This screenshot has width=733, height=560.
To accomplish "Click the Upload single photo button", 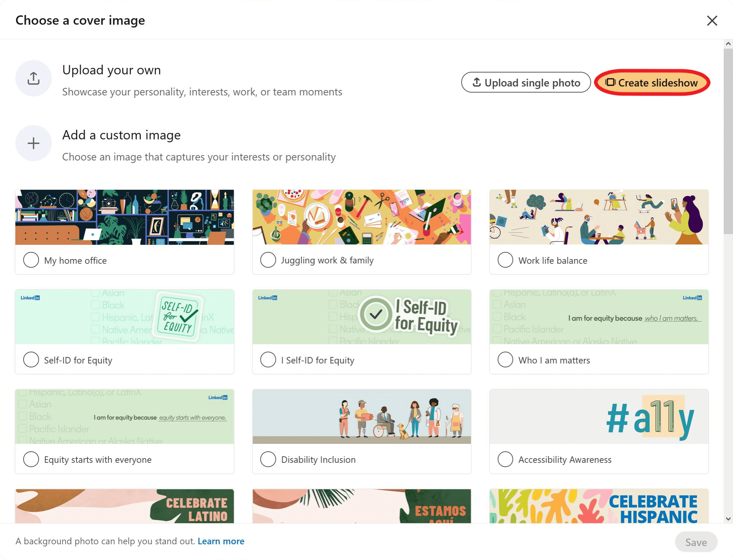I will click(525, 82).
